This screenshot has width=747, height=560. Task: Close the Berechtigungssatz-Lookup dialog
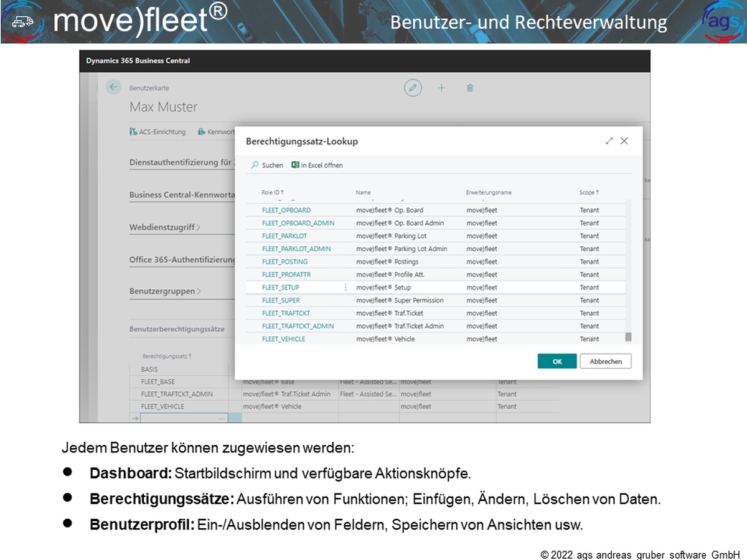pyautogui.click(x=624, y=141)
